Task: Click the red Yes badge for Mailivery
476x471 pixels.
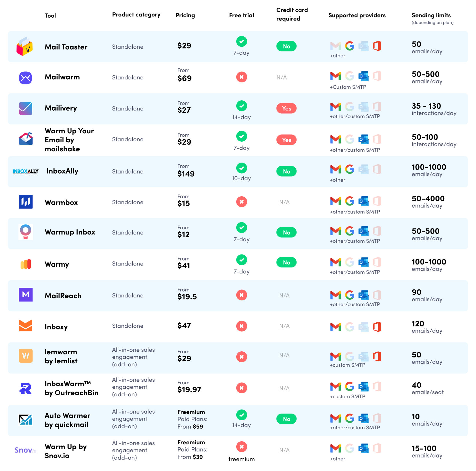Action: pos(286,109)
